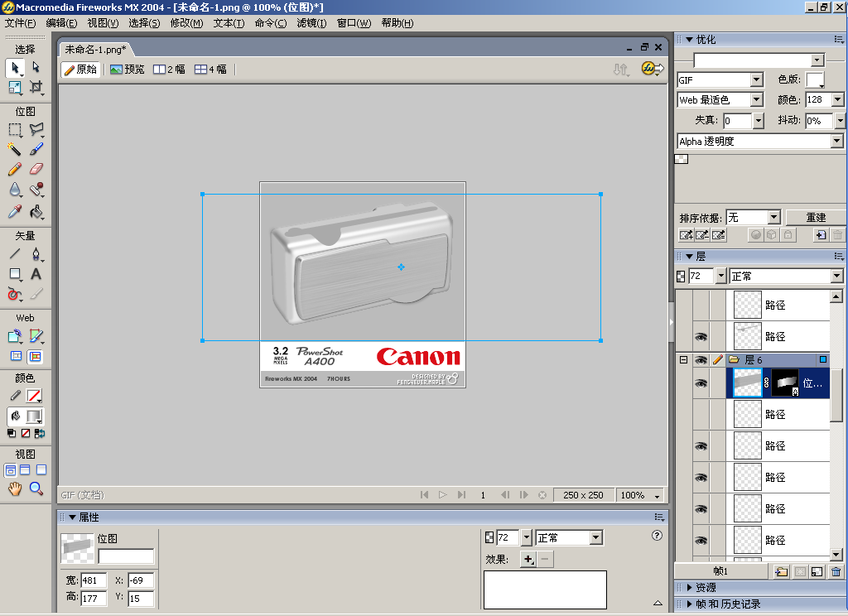Collapse the 优化 panel
This screenshot has height=616, width=848.
(x=690, y=40)
